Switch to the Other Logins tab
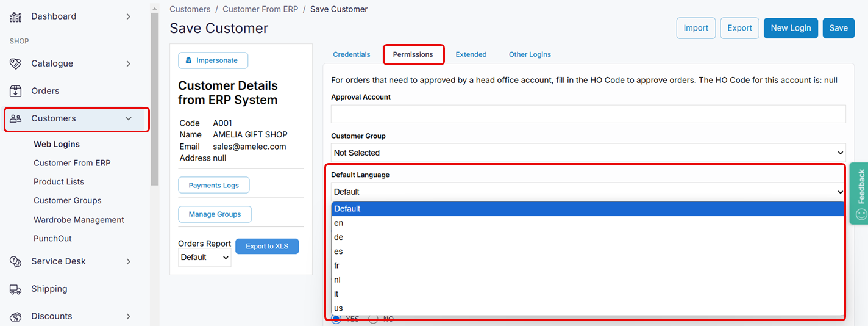Viewport: 868px width, 326px height. coord(530,54)
